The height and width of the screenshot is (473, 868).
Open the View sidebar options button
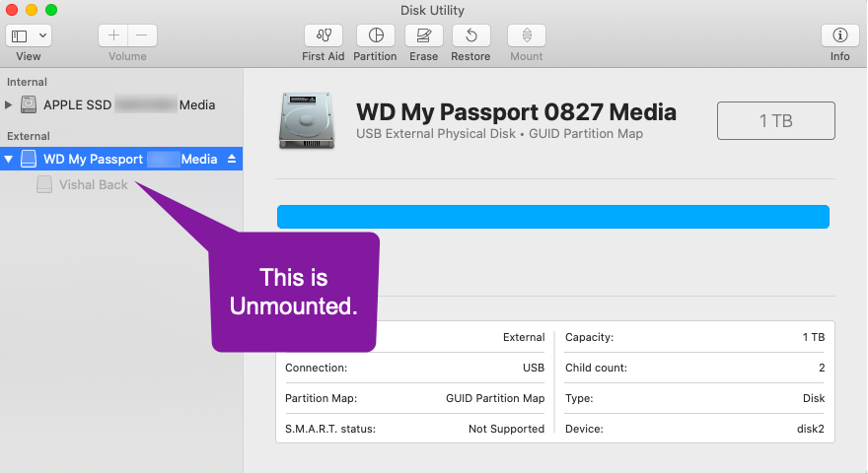click(x=29, y=35)
